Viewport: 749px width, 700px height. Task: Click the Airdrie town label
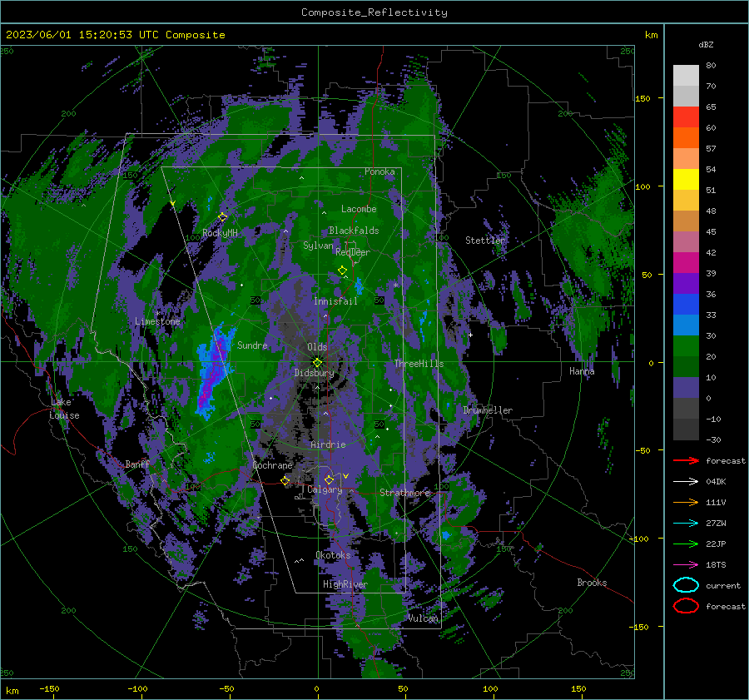(328, 444)
